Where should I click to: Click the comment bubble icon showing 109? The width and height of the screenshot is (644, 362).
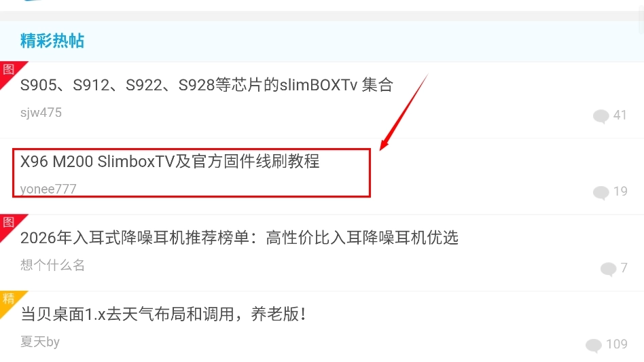594,345
